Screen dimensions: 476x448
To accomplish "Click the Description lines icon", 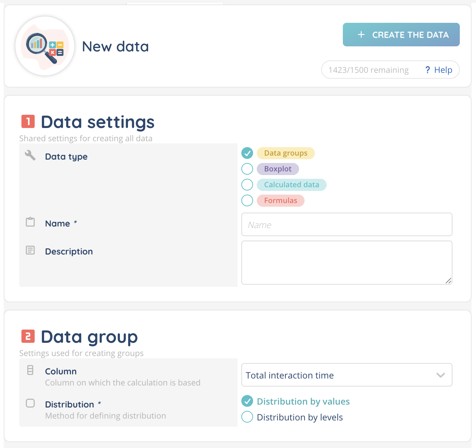I will tap(30, 250).
